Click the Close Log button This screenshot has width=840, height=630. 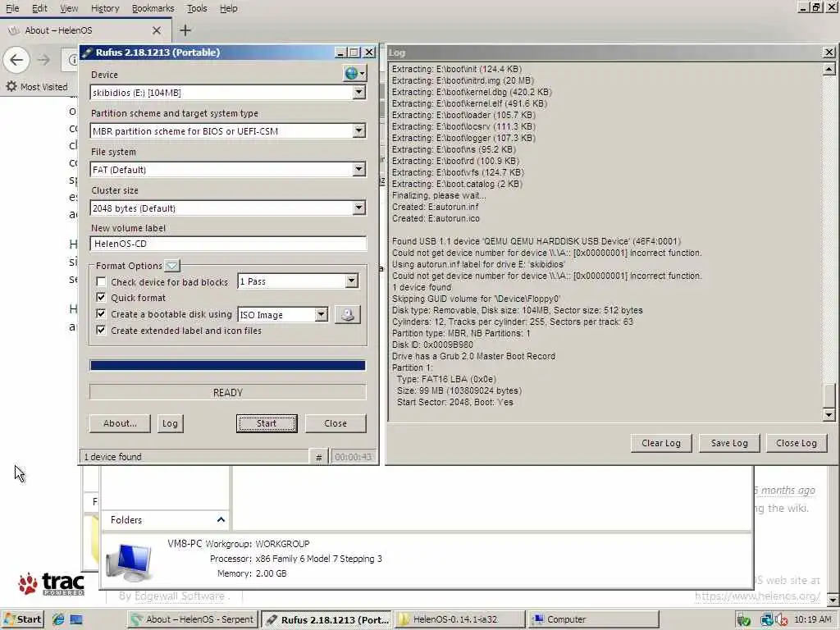(797, 443)
